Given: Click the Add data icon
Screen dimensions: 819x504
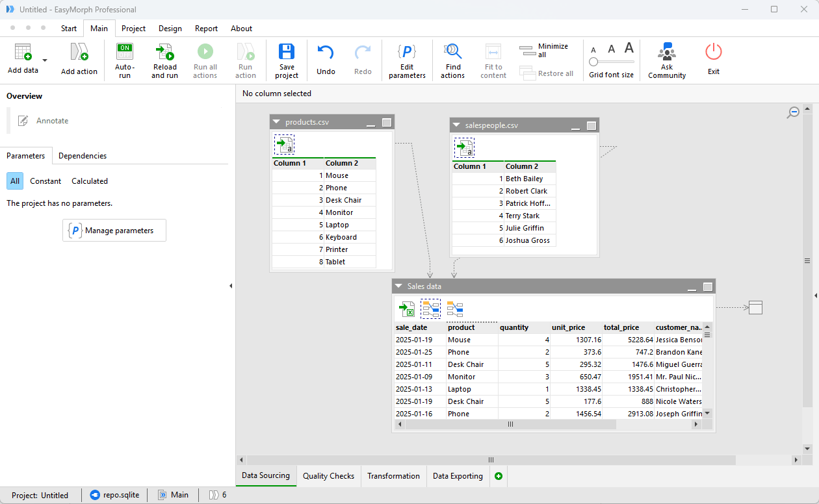Looking at the screenshot, I should pos(23,52).
